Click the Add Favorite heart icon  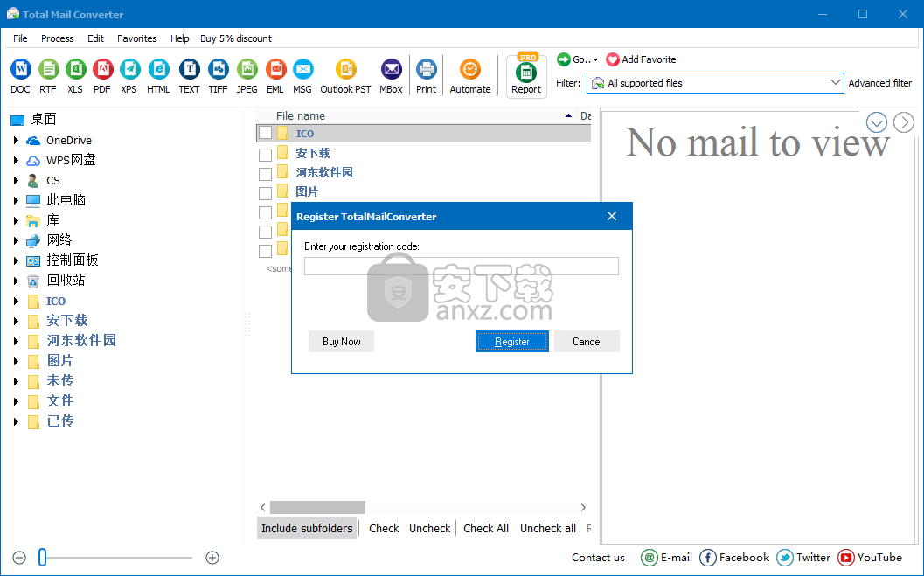click(613, 59)
